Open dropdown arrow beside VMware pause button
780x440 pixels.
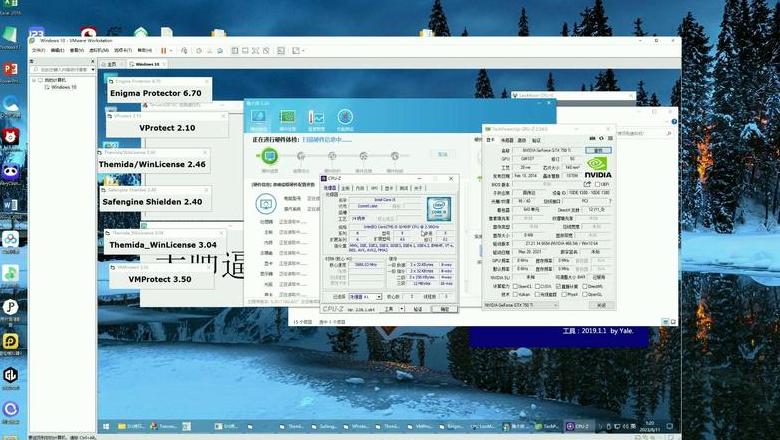pos(171,50)
